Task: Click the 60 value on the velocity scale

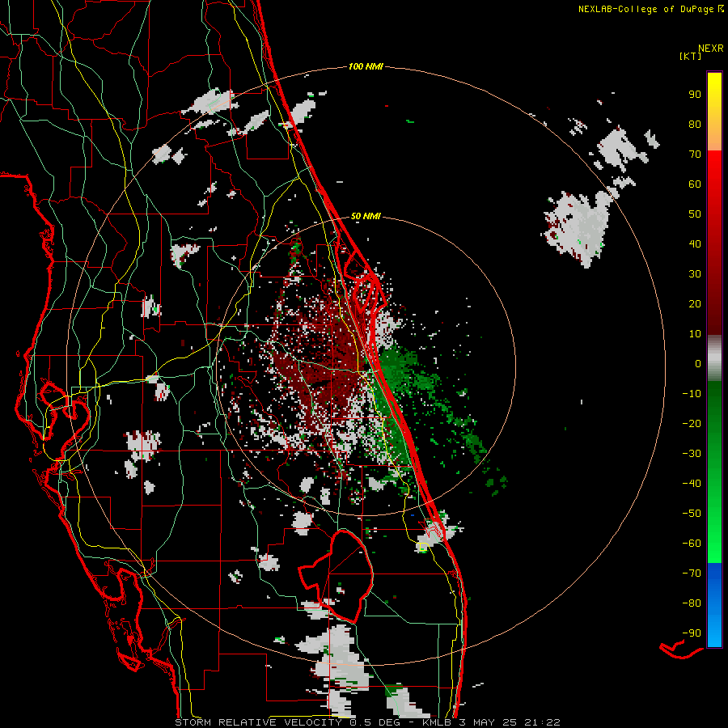Action: pos(695,184)
